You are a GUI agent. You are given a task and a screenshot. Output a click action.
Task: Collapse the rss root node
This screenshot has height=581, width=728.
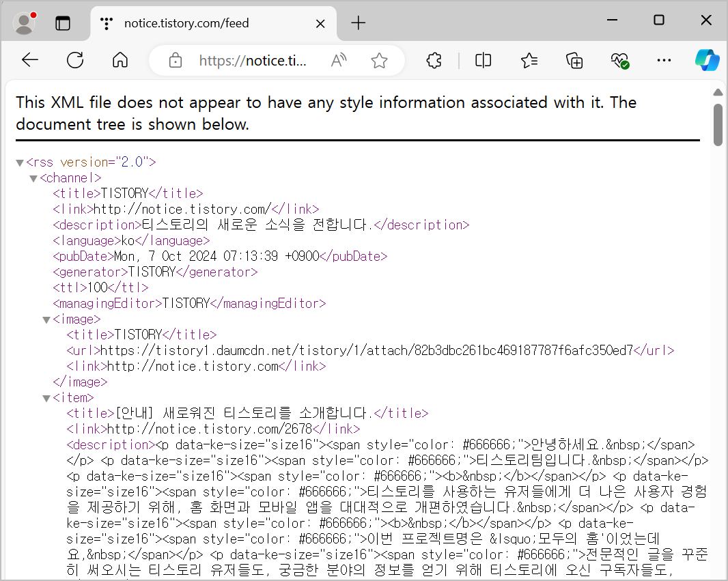[x=20, y=163]
